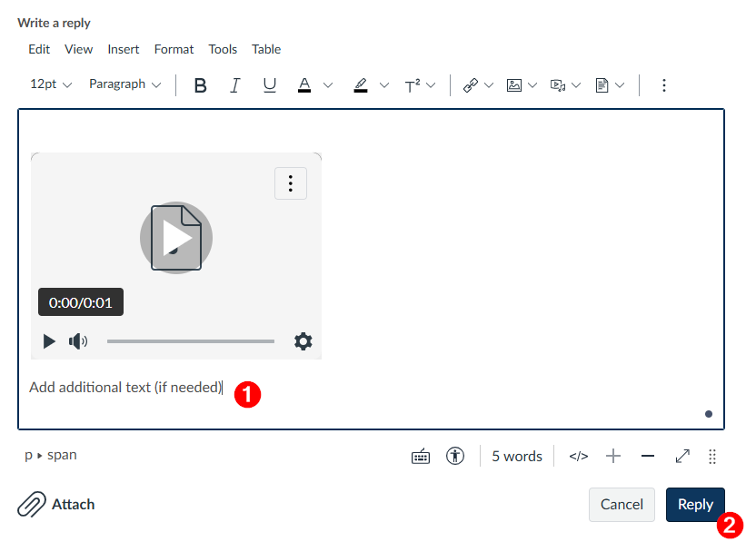Open the Format menu

click(x=174, y=49)
